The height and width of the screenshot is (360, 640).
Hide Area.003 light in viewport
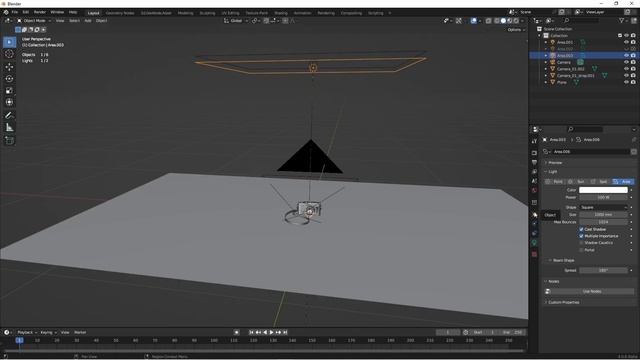[627, 55]
